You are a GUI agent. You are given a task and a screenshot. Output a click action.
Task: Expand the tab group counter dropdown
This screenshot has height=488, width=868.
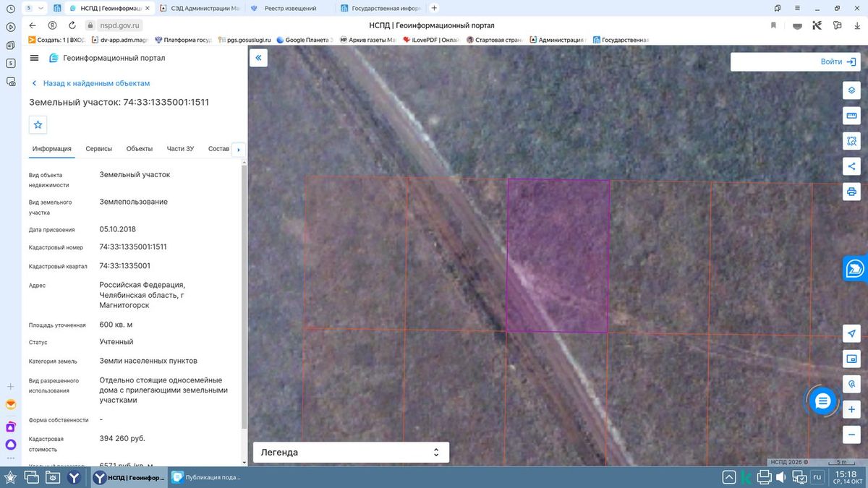click(x=34, y=8)
